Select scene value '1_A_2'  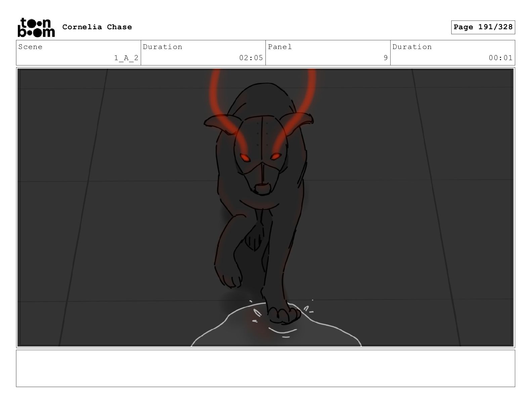point(126,58)
